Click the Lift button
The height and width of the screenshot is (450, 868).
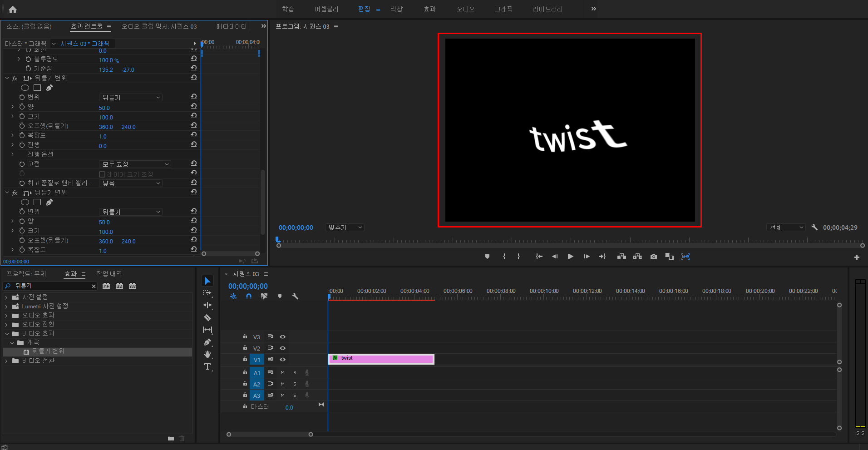coord(621,257)
